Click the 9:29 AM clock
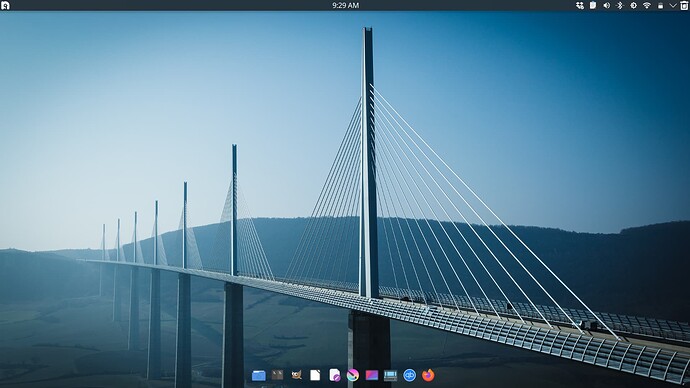690x388 pixels. pyautogui.click(x=345, y=5)
